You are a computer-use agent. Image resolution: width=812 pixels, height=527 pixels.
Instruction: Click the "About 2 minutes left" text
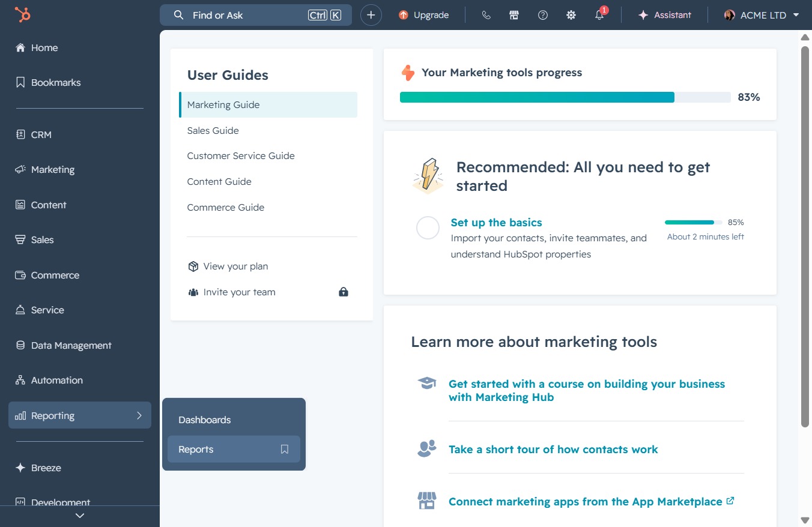click(x=706, y=236)
